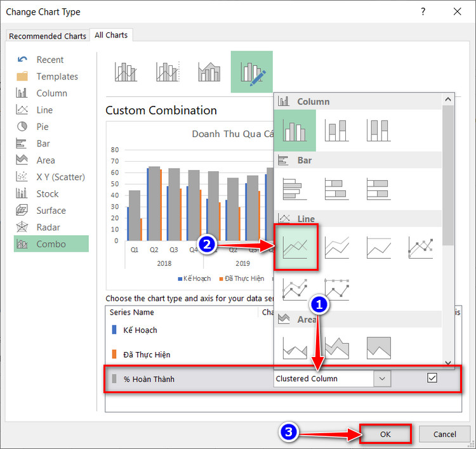Choose the basic Area chart type
This screenshot has width=476, height=449.
tap(294, 348)
